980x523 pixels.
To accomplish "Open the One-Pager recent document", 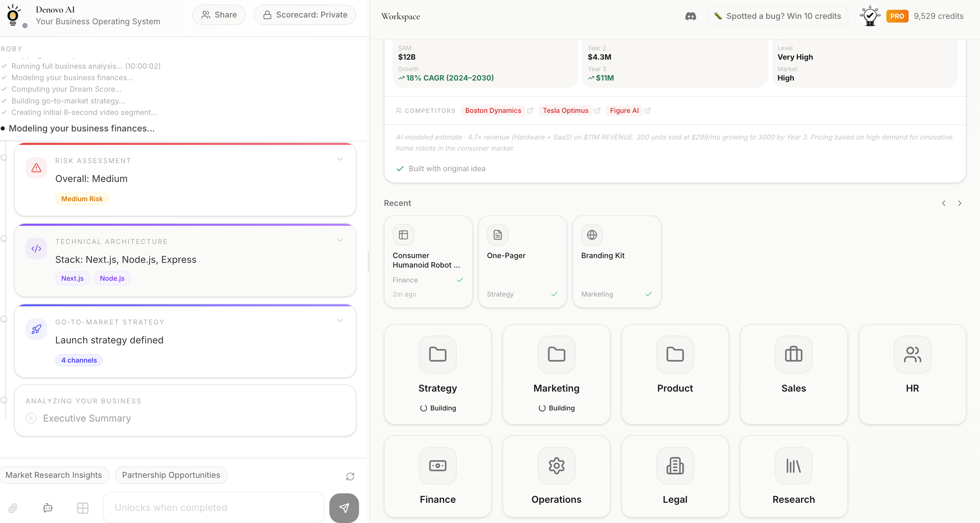I will (522, 262).
